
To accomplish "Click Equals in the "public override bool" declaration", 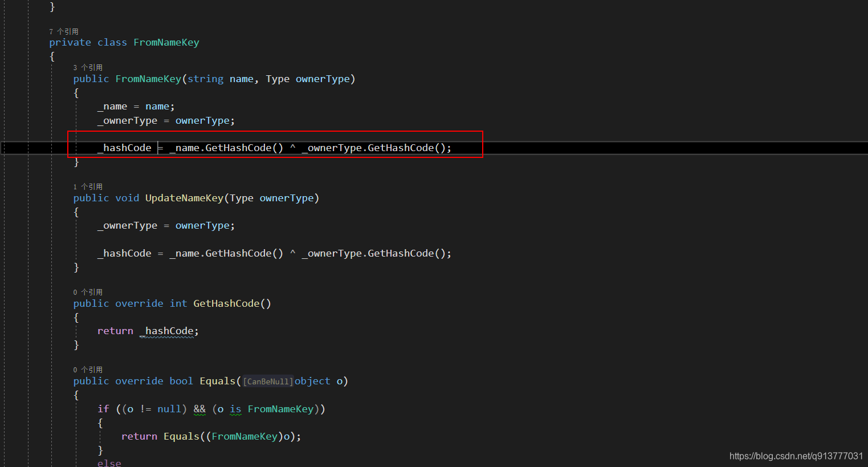I will 217,381.
